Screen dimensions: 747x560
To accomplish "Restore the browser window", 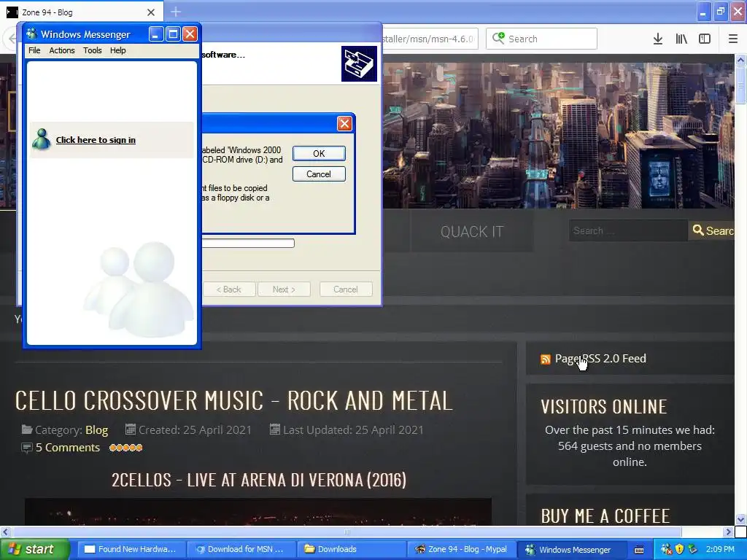I will pos(720,12).
